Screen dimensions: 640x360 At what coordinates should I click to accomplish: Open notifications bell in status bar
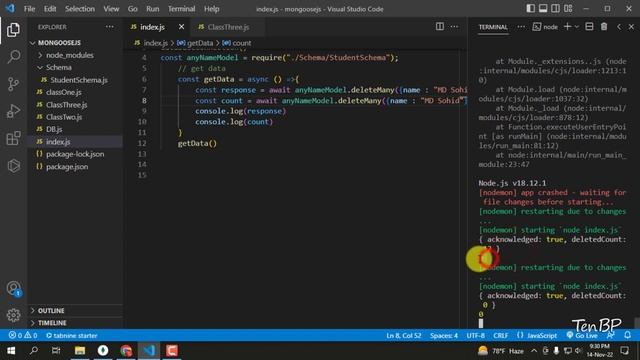pyautogui.click(x=627, y=336)
